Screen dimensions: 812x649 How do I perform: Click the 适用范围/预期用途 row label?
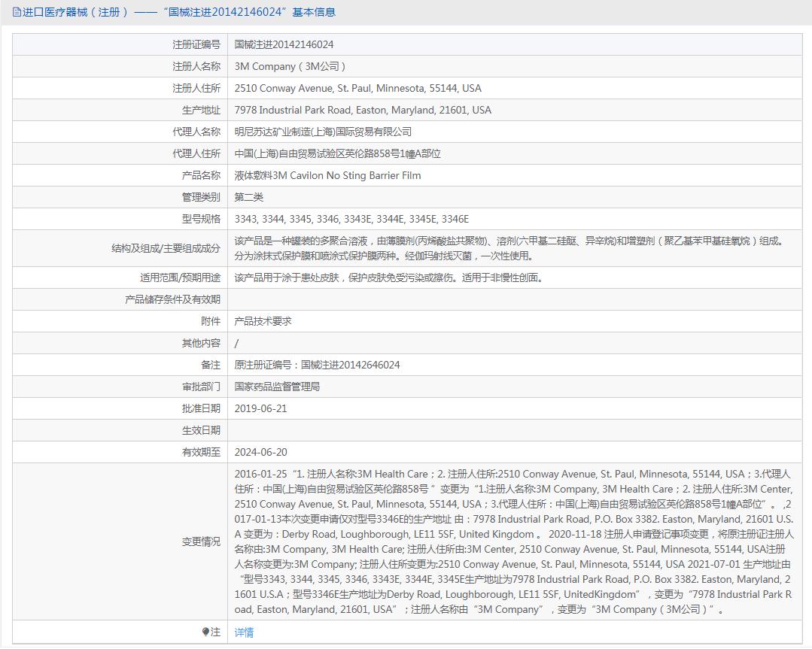pyautogui.click(x=180, y=278)
